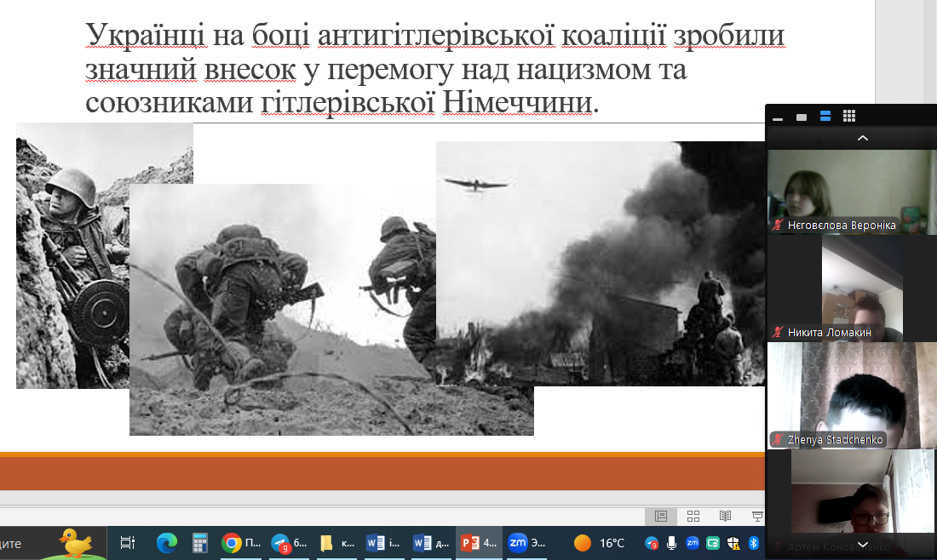Screen dimensions: 937x560
Task: Switch to first Word document on taskbar
Action: click(x=383, y=543)
